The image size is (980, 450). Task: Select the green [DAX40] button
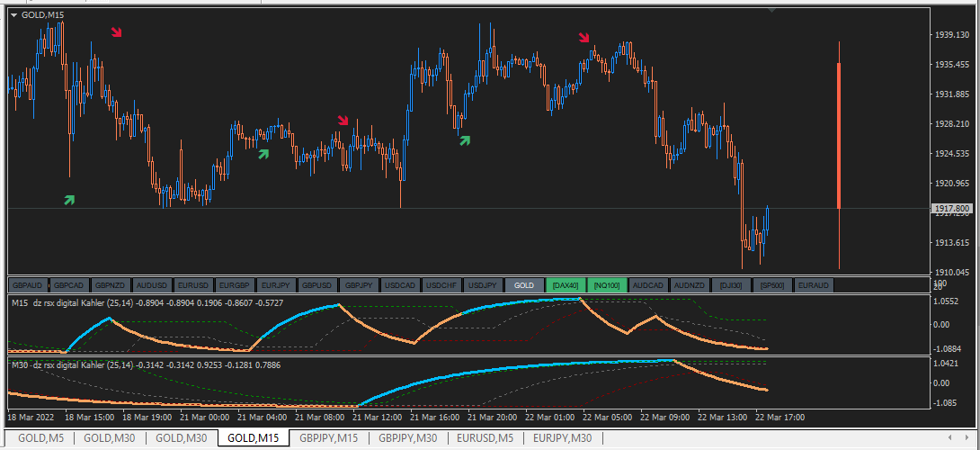565,285
